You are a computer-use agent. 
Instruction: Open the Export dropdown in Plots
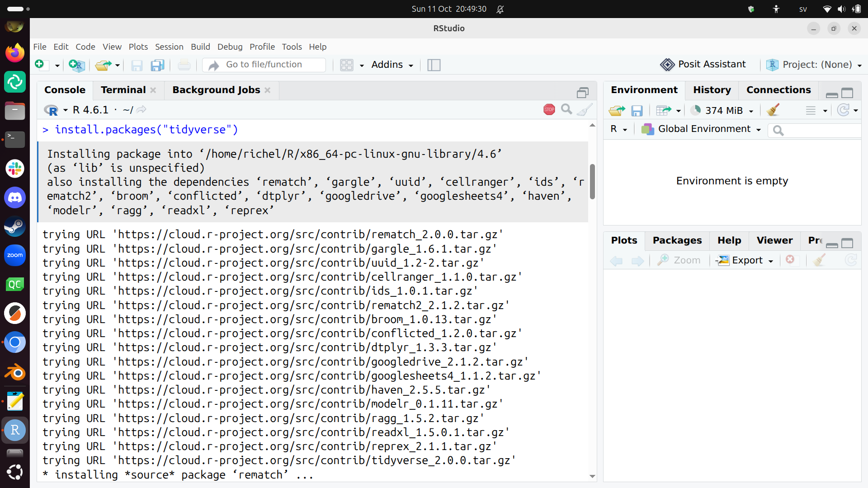click(x=745, y=260)
